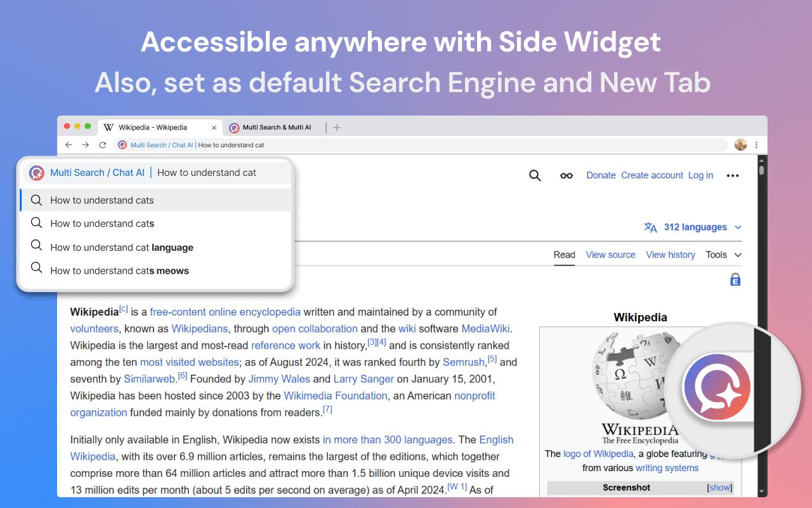Select the View history tab
This screenshot has height=508, width=812.
(x=671, y=255)
